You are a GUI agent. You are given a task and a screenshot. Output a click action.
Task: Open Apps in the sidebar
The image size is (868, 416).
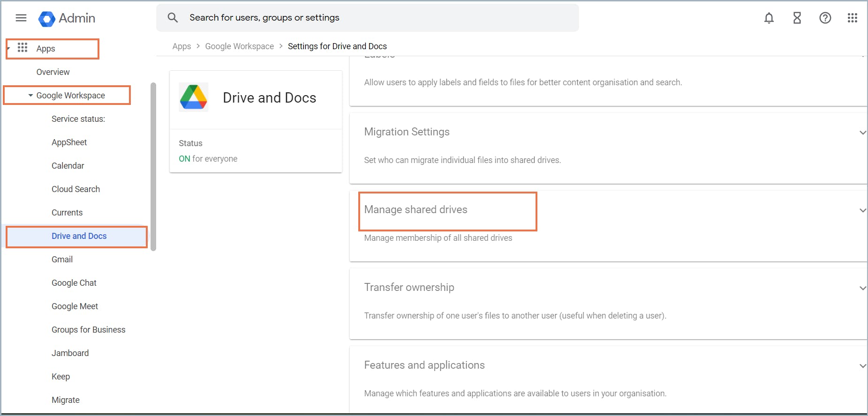click(x=45, y=49)
